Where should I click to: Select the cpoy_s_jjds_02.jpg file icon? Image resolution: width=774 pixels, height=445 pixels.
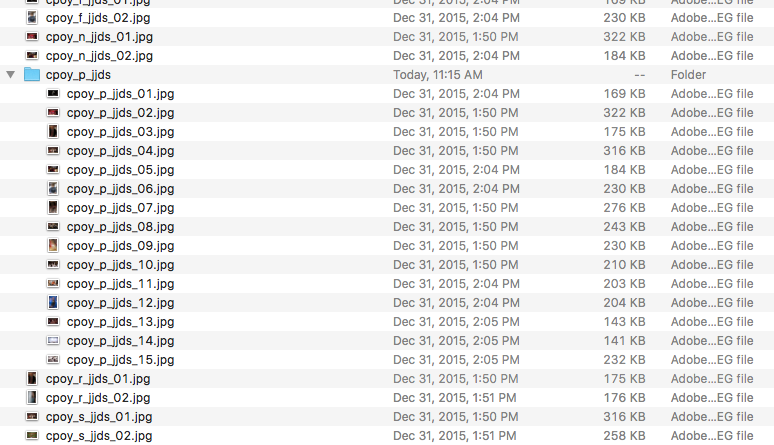[x=32, y=436]
